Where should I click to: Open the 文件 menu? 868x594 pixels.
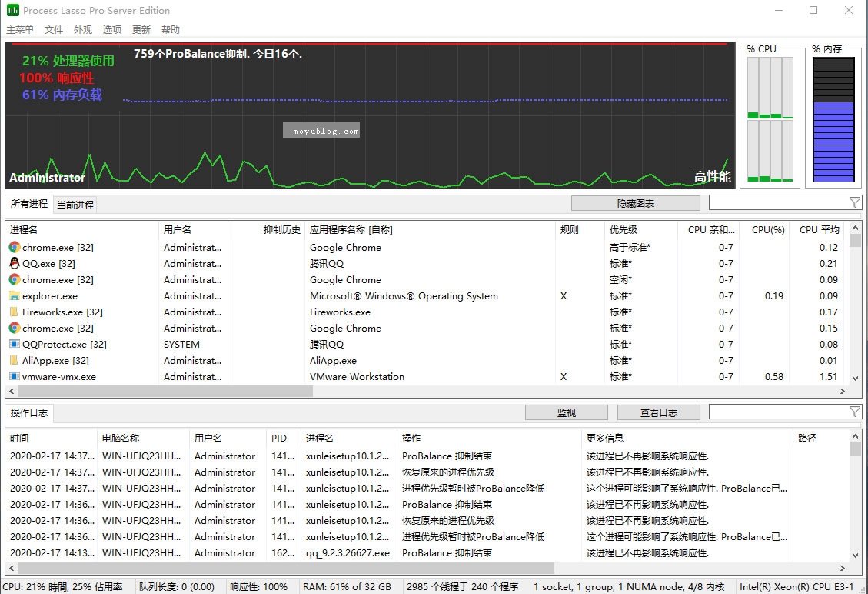tap(54, 29)
